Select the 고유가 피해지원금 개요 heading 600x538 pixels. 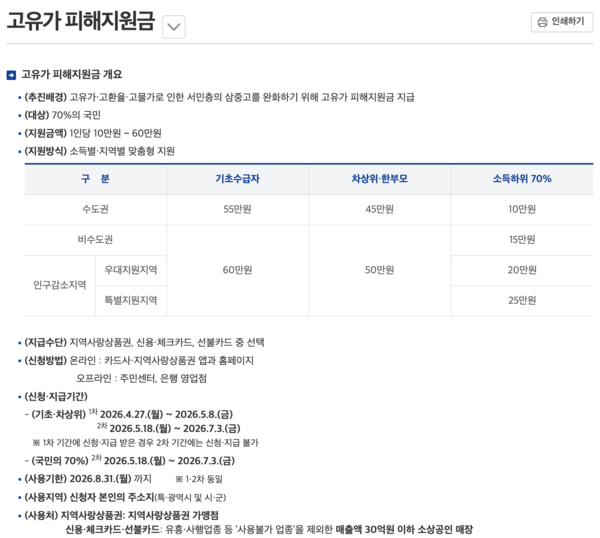(x=72, y=74)
